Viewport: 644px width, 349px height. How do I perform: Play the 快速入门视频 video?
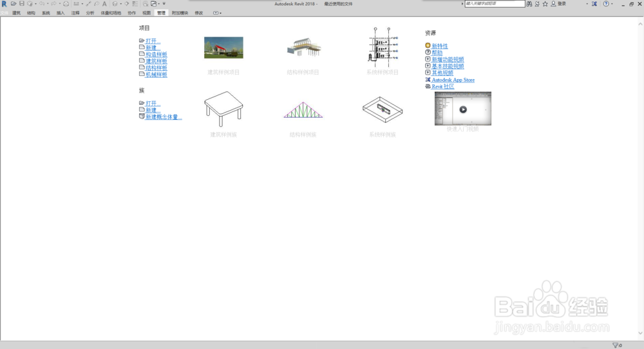click(x=463, y=109)
